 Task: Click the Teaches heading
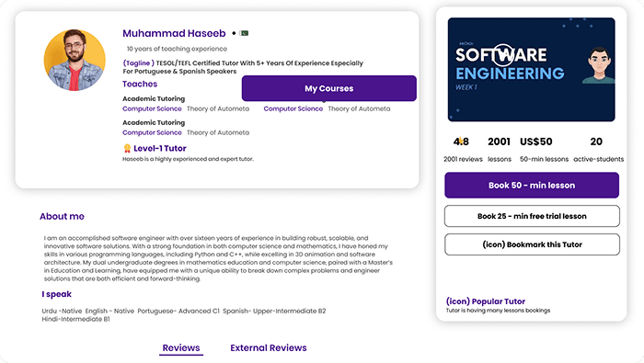[140, 84]
